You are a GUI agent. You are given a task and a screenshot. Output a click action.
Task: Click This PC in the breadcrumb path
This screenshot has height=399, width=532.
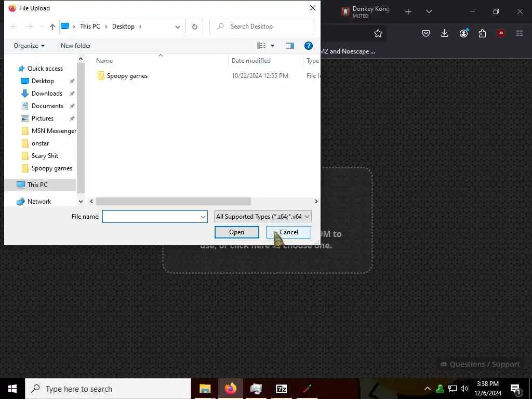90,26
